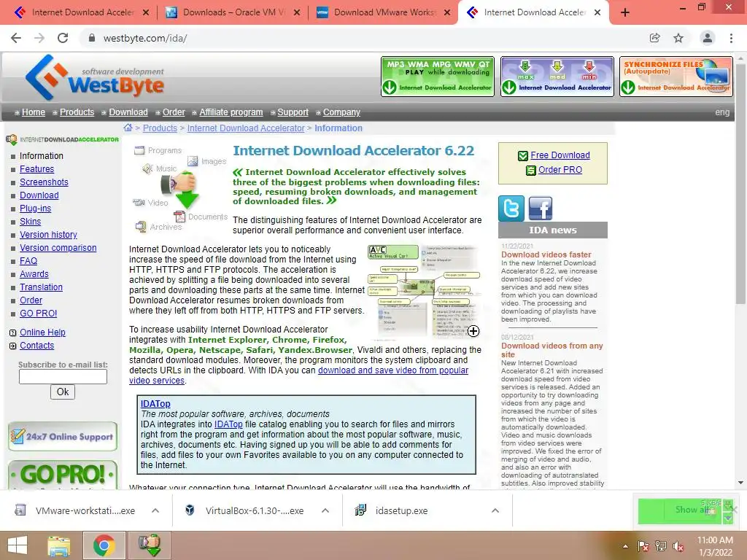Click the share page icon in address bar

654,38
